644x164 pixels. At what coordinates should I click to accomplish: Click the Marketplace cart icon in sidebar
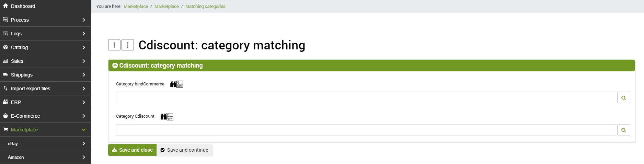pyautogui.click(x=5, y=130)
